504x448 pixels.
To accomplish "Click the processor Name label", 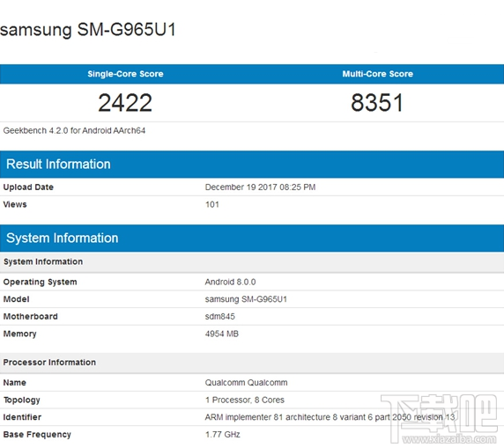I will pyautogui.click(x=15, y=383).
